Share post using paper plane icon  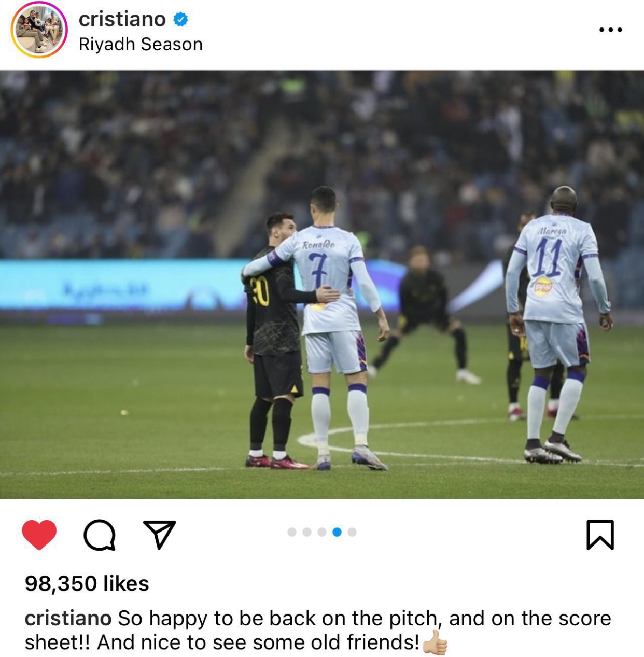[159, 534]
